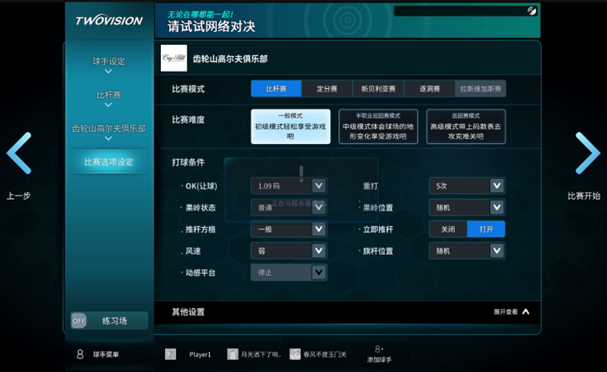The width and height of the screenshot is (607, 372).
Task: Open the 球手菜单 player menu icon
Action: pyautogui.click(x=80, y=354)
